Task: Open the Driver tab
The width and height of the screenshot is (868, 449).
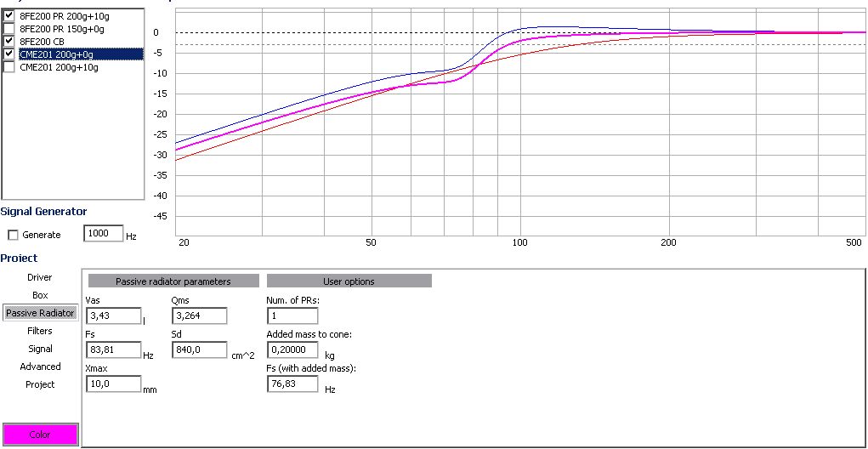Action: pos(40,277)
